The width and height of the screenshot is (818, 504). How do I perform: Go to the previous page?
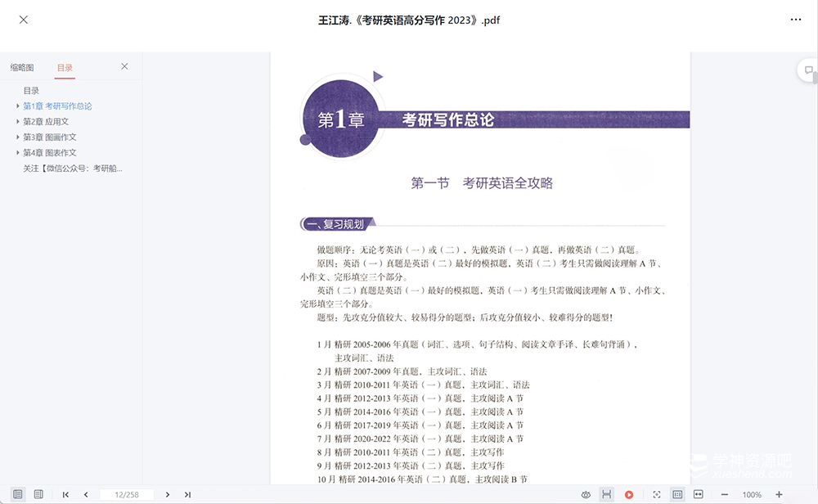[86, 494]
